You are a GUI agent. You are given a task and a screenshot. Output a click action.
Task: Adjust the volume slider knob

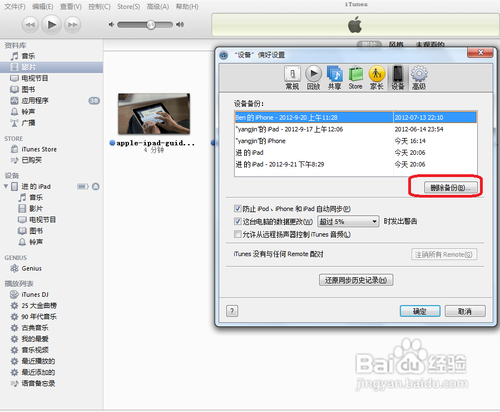(x=151, y=24)
